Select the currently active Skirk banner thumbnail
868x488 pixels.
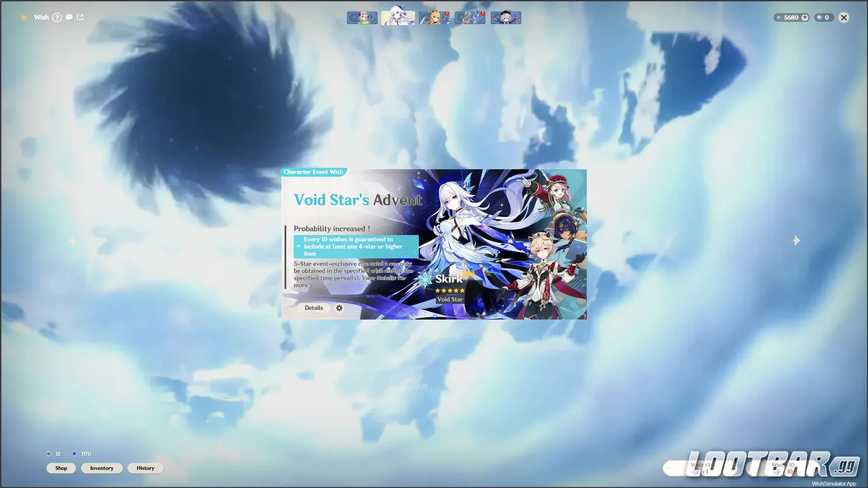(x=398, y=17)
